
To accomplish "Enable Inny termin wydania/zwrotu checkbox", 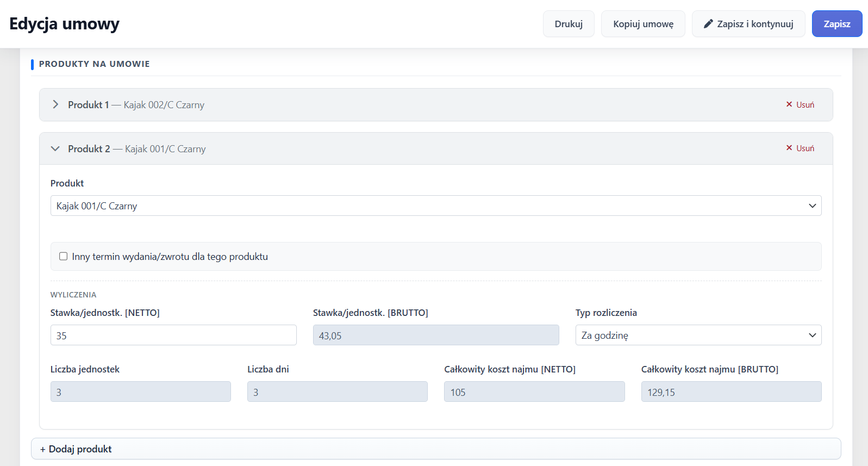I will [x=64, y=256].
